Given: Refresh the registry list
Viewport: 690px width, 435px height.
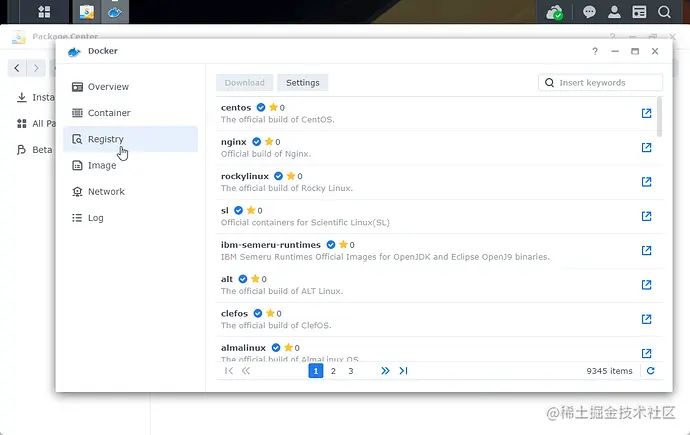Looking at the screenshot, I should point(650,371).
